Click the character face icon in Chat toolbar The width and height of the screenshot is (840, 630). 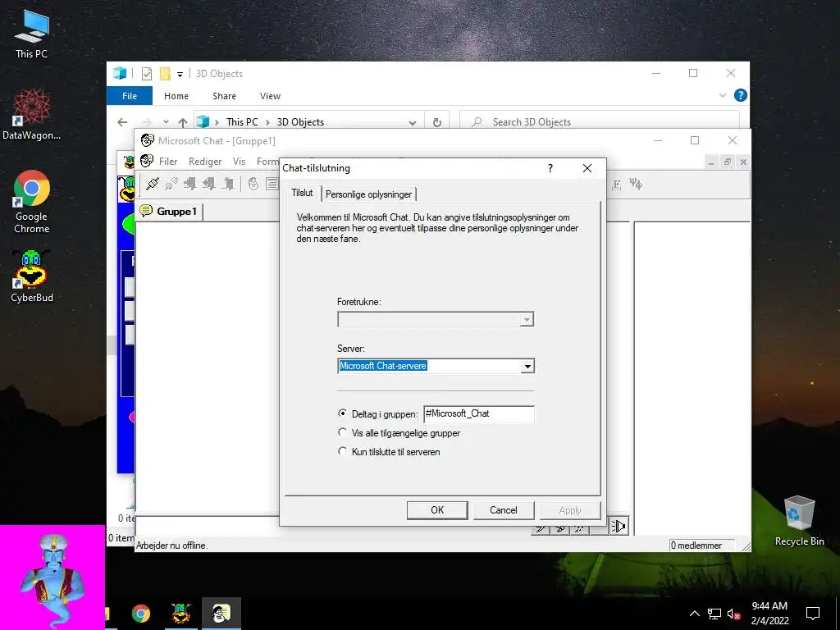(253, 184)
